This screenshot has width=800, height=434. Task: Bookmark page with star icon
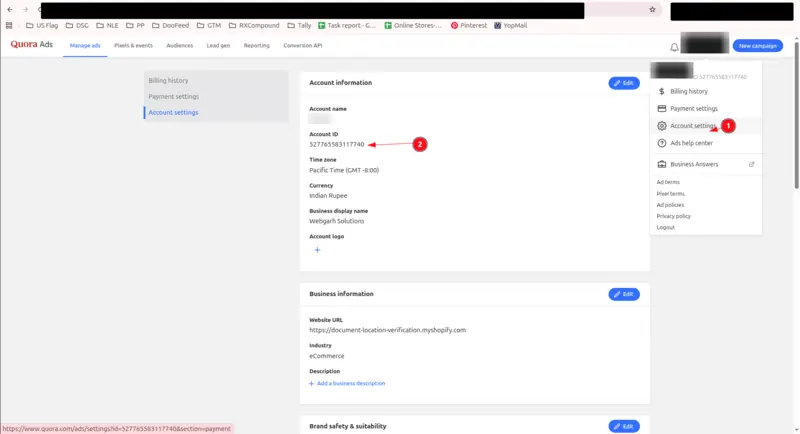pyautogui.click(x=652, y=9)
